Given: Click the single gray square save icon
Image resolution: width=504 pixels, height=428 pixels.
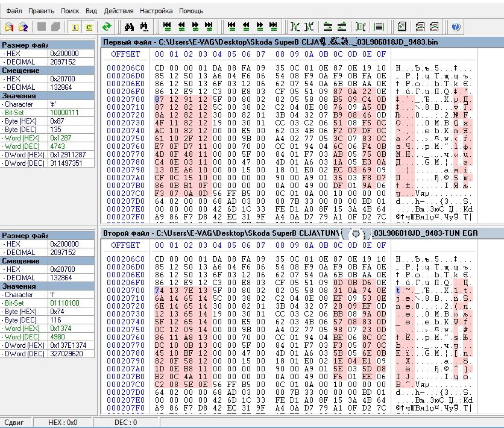Looking at the screenshot, I should pos(42,27).
